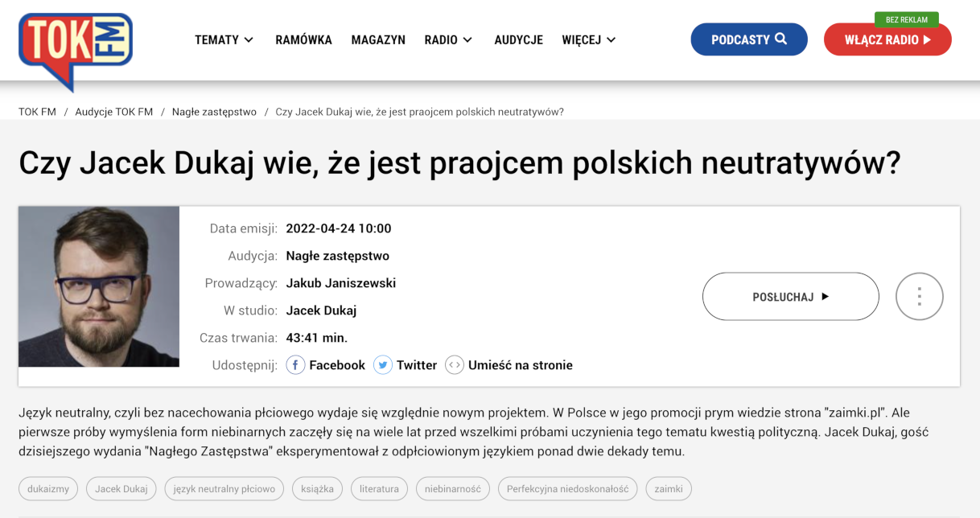This screenshot has height=518, width=980.
Task: Click the BEZ REKLAM green badge
Action: click(907, 19)
